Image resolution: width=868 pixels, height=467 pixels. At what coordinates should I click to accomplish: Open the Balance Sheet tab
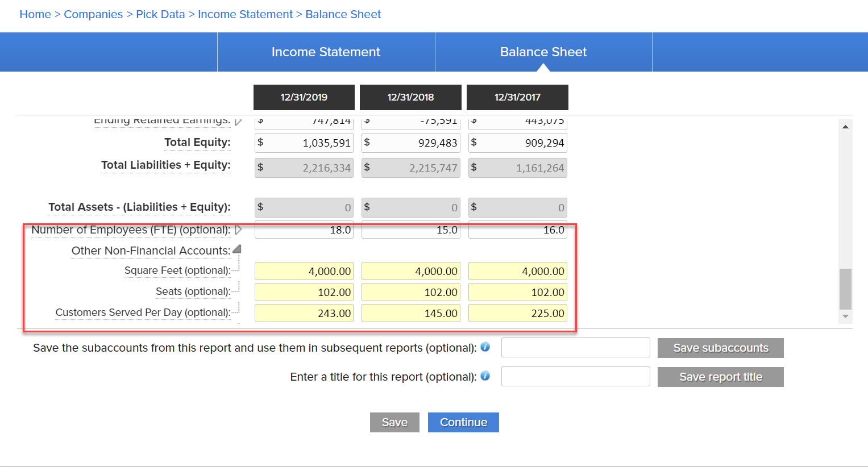pyautogui.click(x=543, y=52)
